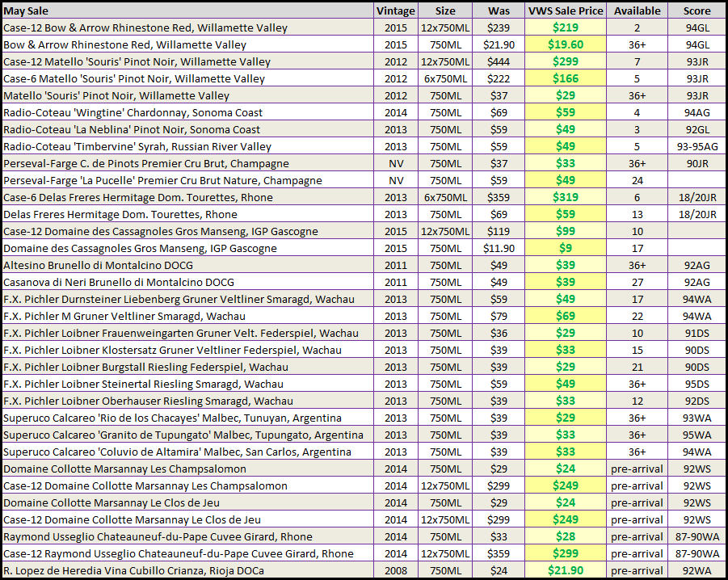Click 18/20JR score in Case-6 Delas row
728x580 pixels.
pyautogui.click(x=697, y=197)
